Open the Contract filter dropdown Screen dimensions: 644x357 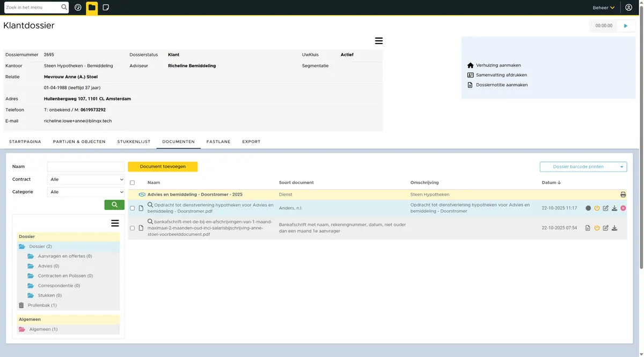point(86,179)
